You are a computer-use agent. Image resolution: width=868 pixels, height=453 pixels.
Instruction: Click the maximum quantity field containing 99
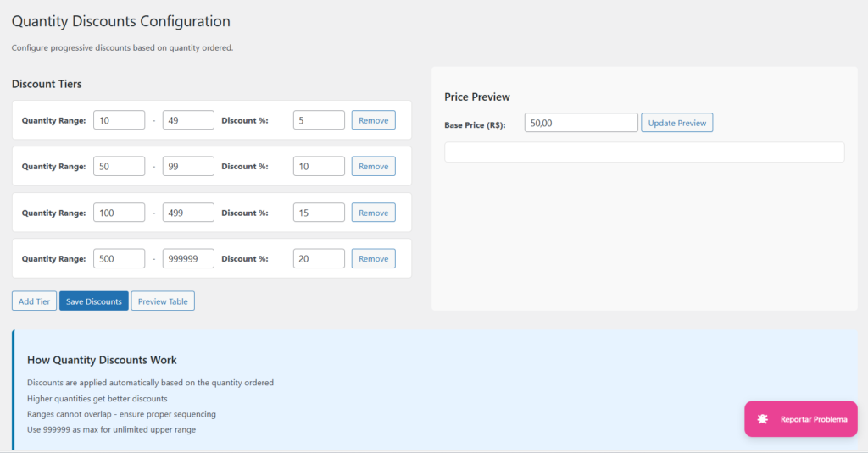187,167
